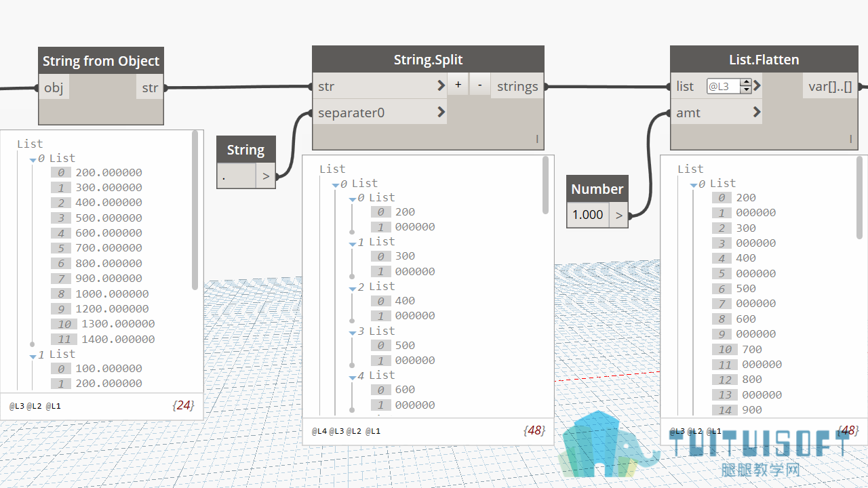Viewport: 868px width, 488px height.
Task: Click the lacing indicator on String.Split node
Action: (x=537, y=139)
